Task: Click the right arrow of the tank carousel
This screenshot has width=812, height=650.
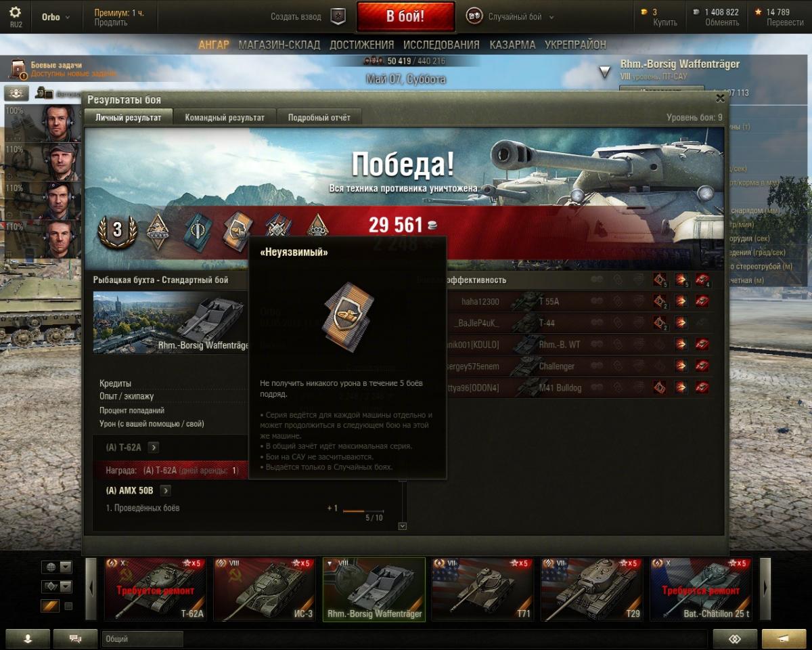Action: (x=765, y=589)
